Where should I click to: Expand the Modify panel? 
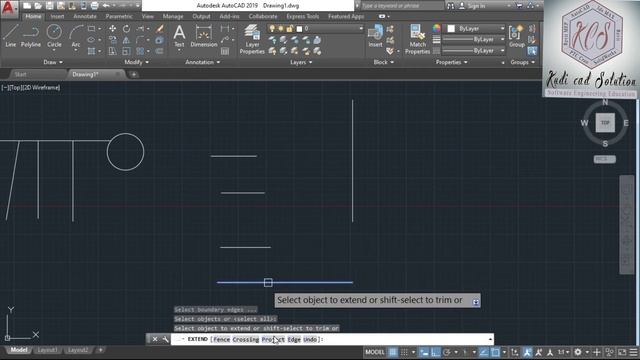click(136, 62)
